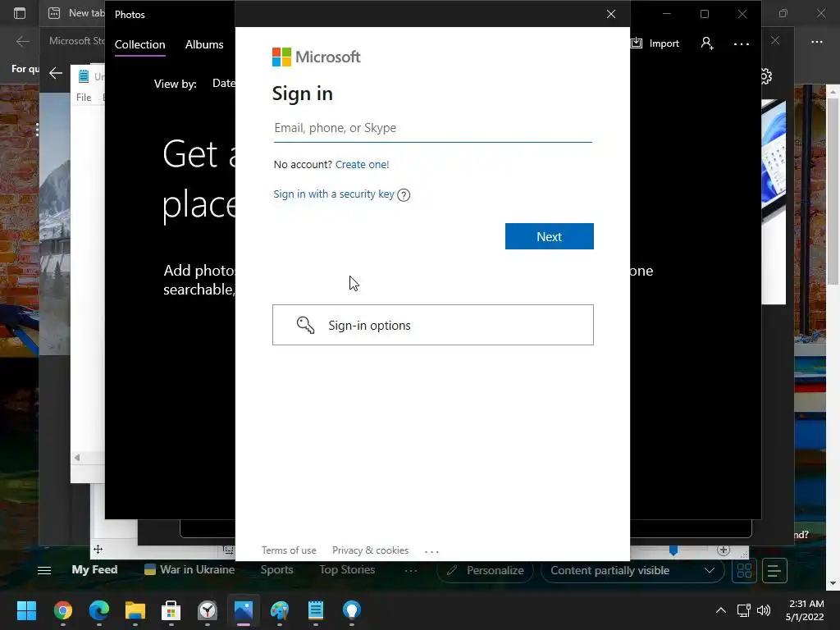Open Tips app from taskbar
840x630 pixels.
point(352,610)
